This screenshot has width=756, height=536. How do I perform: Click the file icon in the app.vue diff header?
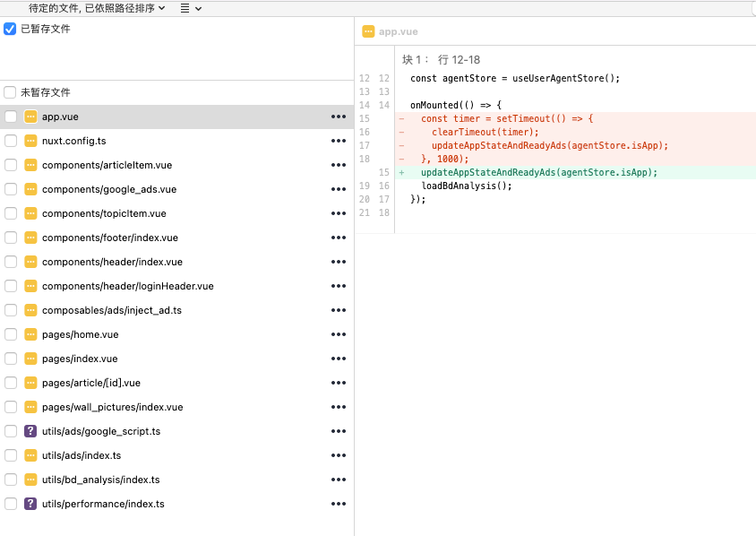pos(368,31)
